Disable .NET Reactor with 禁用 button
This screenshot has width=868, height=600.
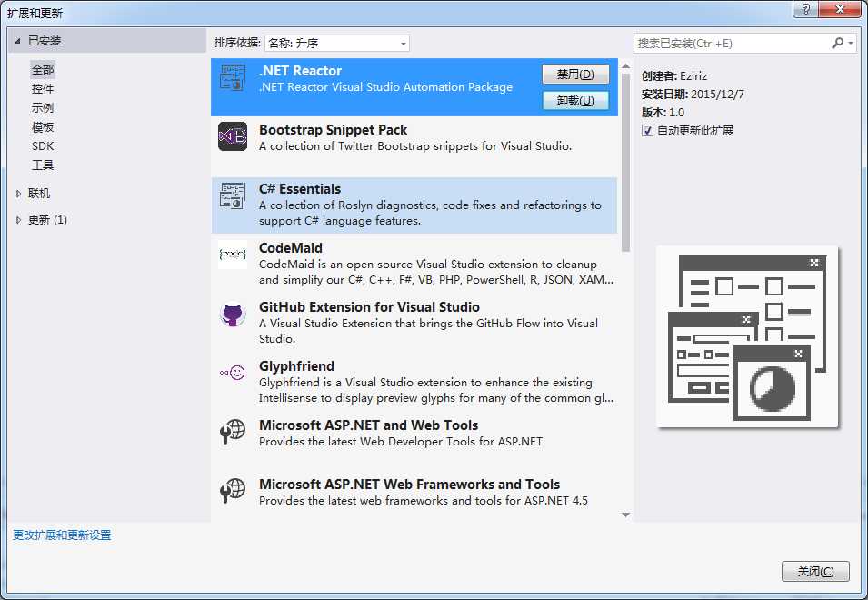[575, 75]
